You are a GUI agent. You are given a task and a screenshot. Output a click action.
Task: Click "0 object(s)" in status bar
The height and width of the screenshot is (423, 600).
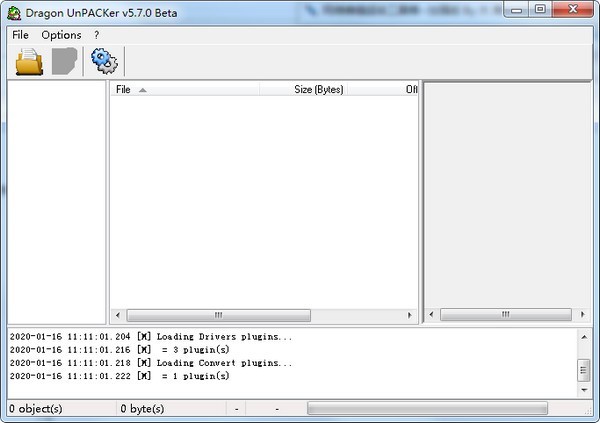point(36,409)
